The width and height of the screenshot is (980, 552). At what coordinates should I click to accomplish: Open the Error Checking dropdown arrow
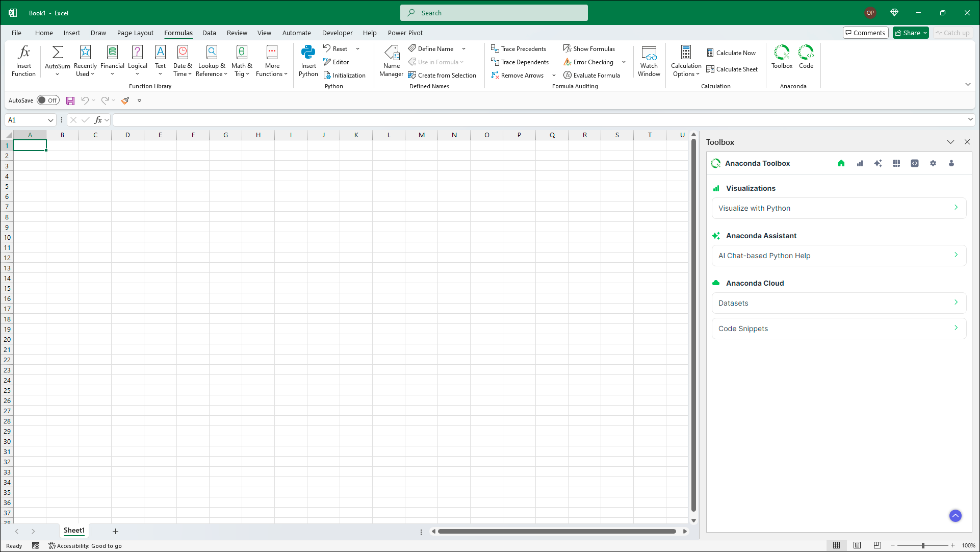click(x=624, y=62)
